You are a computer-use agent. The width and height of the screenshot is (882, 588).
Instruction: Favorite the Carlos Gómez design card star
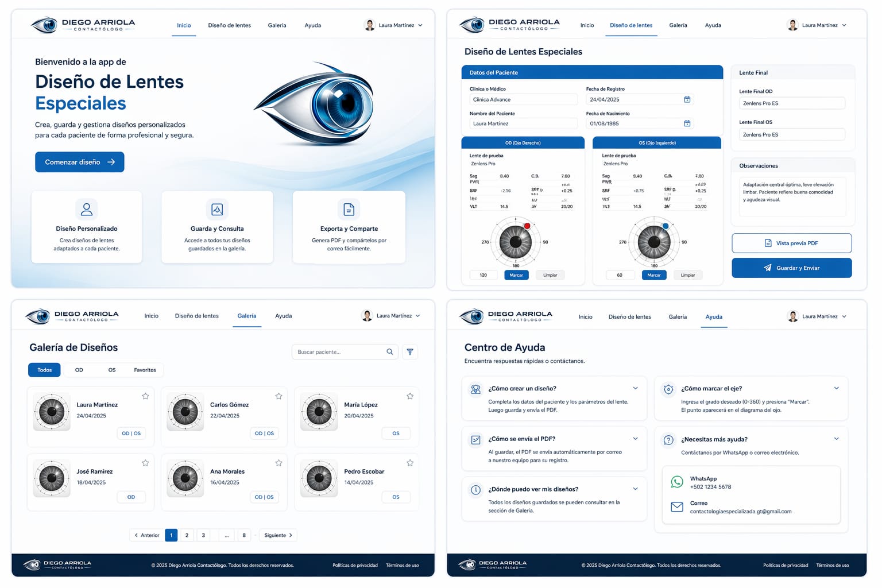278,396
